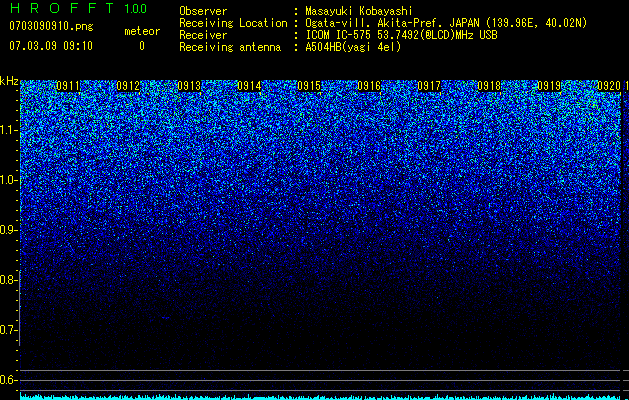Screen dimensions: 629x400
Task: Click the 0916 time marker
Action: point(369,86)
